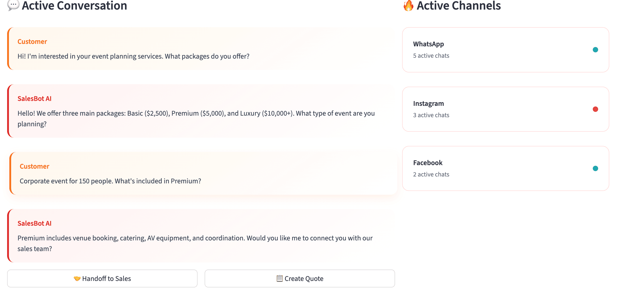644x303 pixels.
Task: Select the Customer message about corporate event
Action: click(202, 173)
